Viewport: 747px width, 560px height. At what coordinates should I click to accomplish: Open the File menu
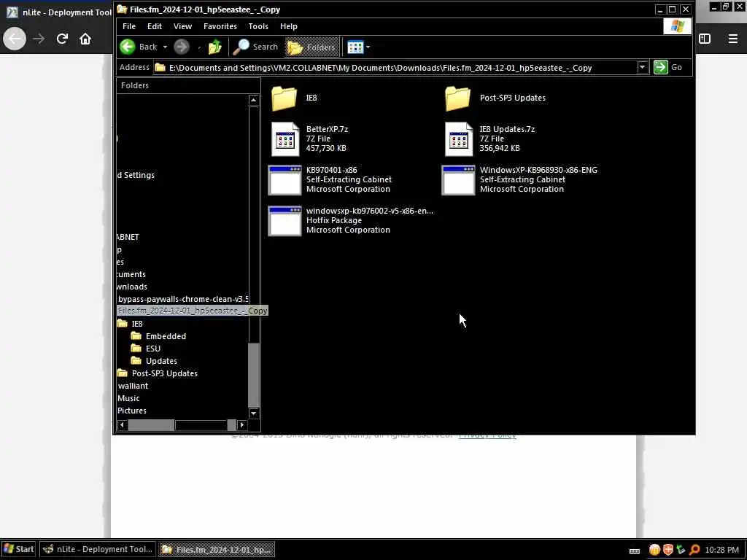(x=128, y=26)
